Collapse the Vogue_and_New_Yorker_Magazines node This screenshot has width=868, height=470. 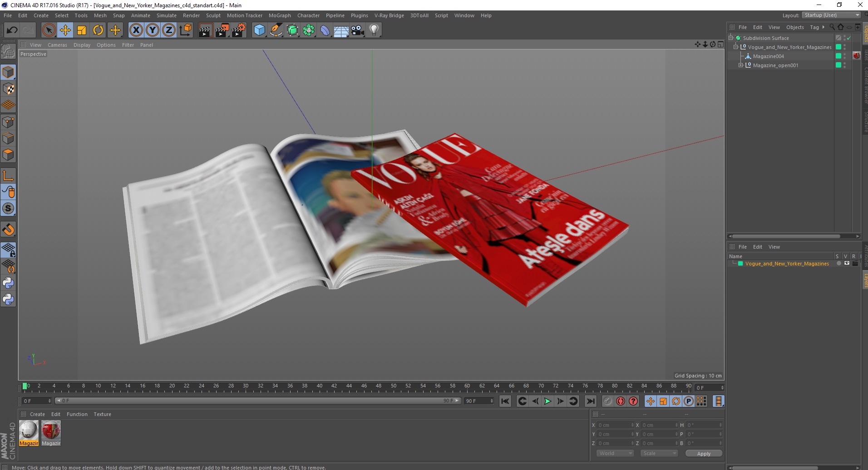coord(736,47)
